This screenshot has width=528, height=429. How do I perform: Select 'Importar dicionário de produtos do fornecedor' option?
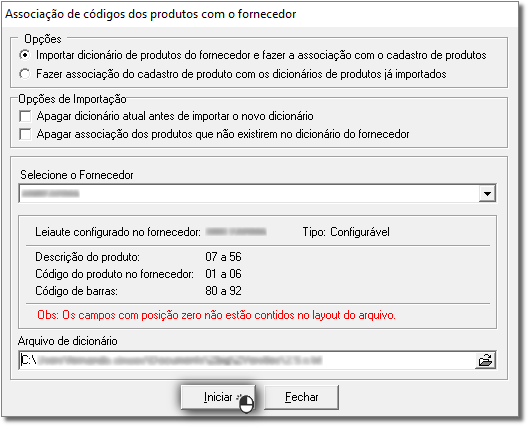click(x=25, y=55)
